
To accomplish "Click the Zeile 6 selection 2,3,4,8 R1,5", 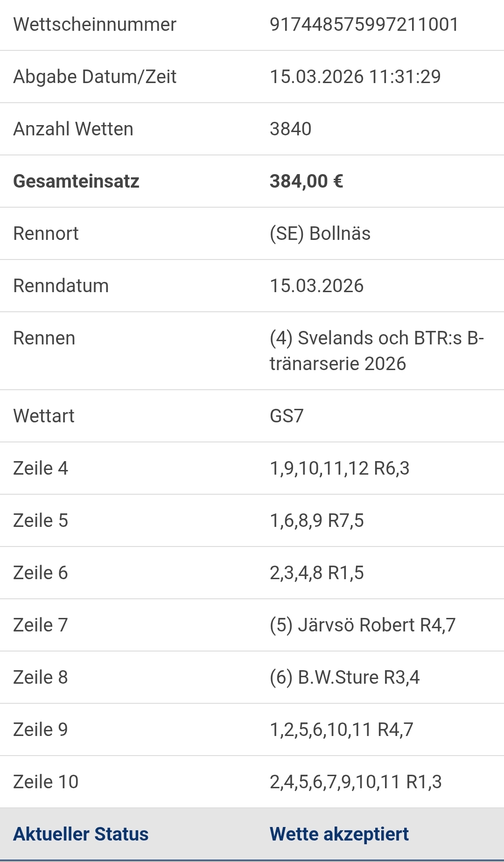I will point(316,573).
